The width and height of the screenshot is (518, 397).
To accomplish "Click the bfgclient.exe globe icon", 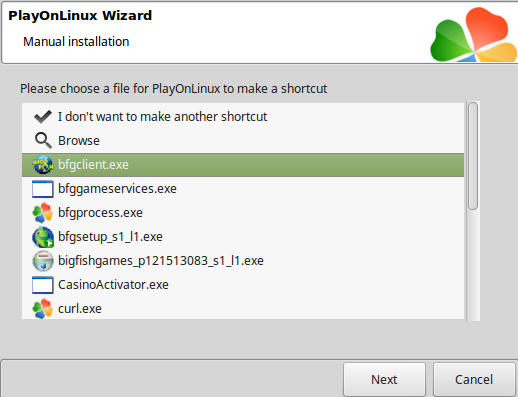I will 43,165.
